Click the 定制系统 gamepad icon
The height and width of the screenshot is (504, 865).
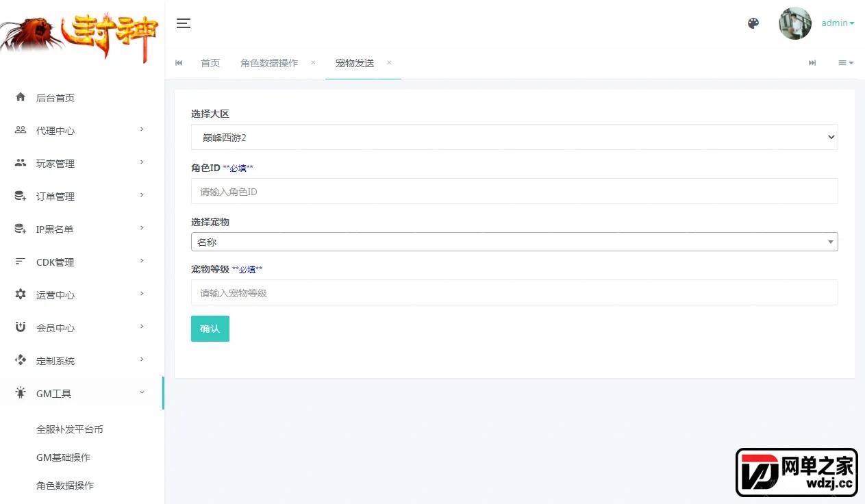click(21, 360)
